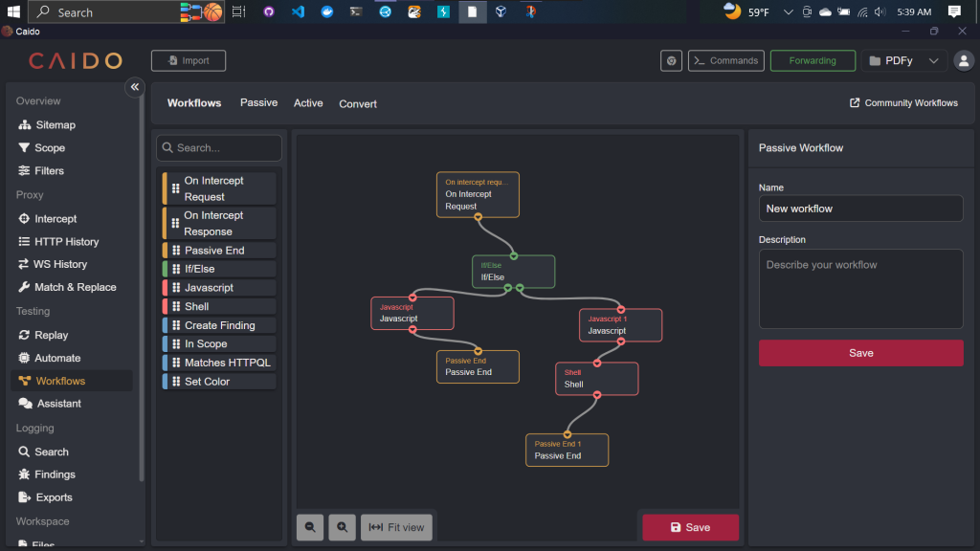The width and height of the screenshot is (980, 551).
Task: Click Fit view button below canvas
Action: [397, 527]
